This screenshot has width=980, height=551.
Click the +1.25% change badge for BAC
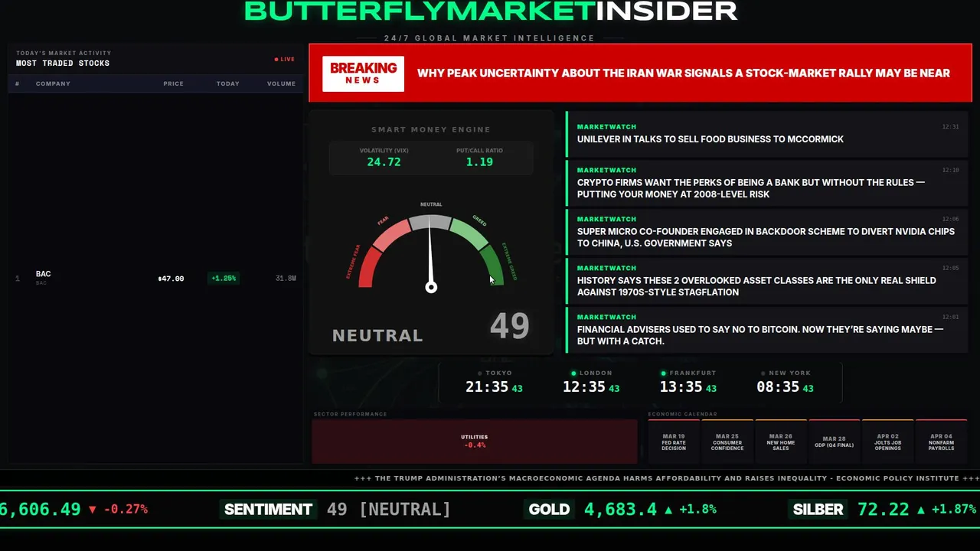pos(224,279)
